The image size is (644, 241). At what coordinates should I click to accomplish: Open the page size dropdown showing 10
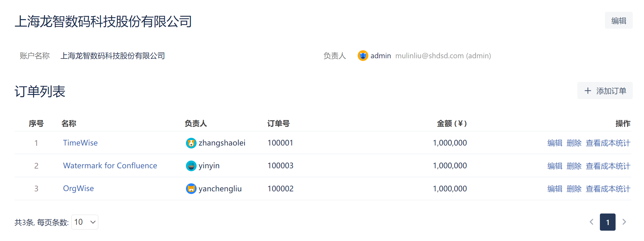(x=85, y=222)
